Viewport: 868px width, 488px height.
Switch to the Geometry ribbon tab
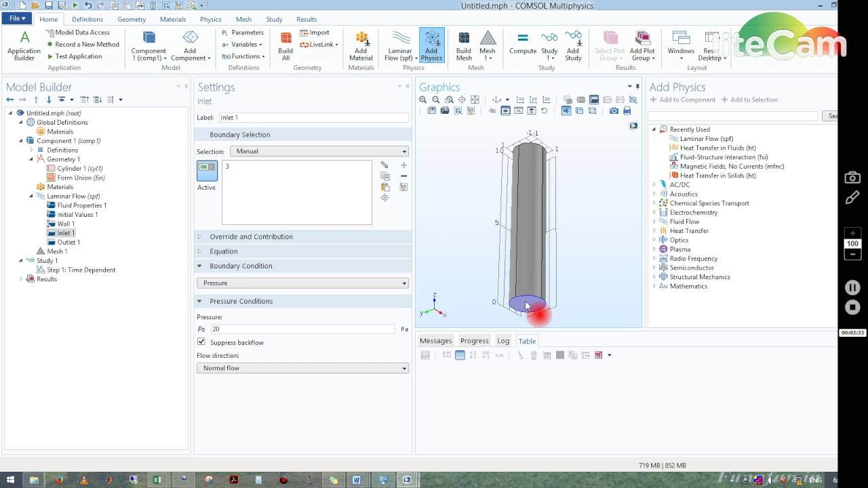click(132, 19)
